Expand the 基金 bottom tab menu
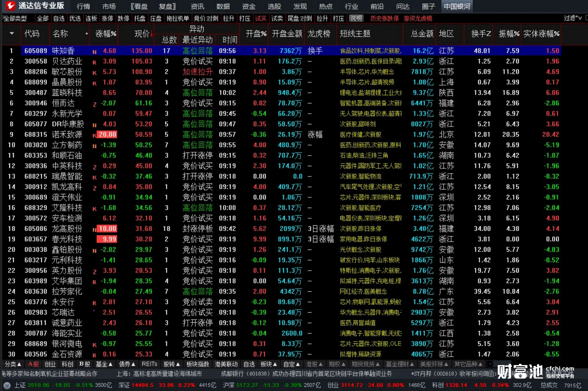The width and height of the screenshot is (588, 391). pyautogui.click(x=104, y=364)
